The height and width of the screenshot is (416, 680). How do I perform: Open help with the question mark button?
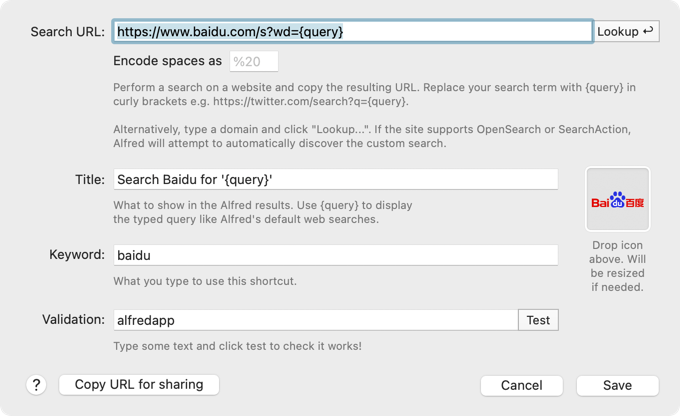[x=36, y=385]
